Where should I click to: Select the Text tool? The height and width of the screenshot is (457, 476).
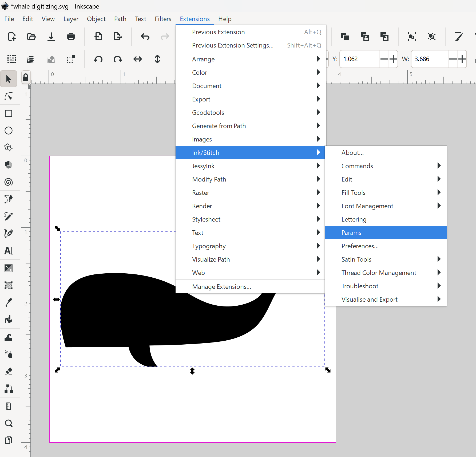pyautogui.click(x=9, y=251)
